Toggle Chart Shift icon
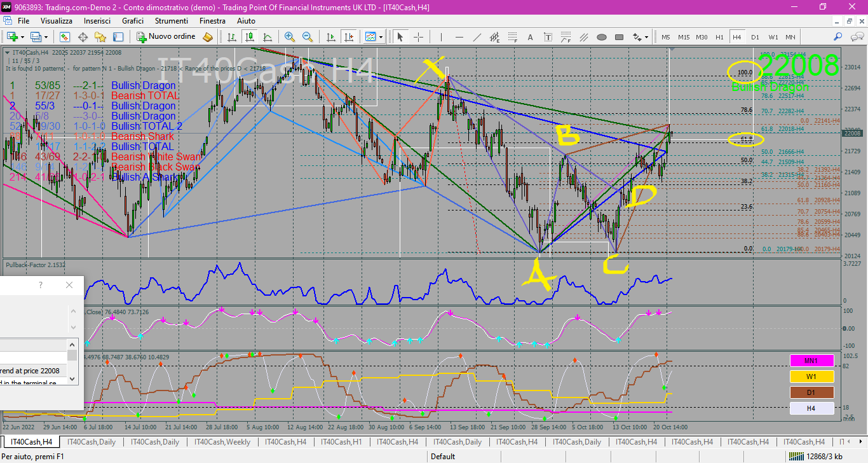The image size is (868, 463). 348,37
